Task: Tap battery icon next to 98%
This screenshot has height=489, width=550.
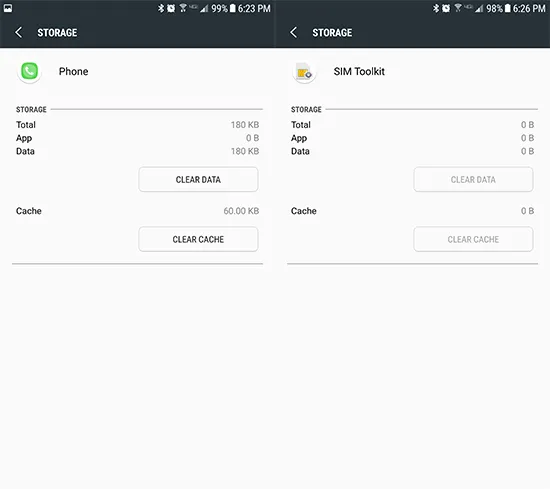Action: 507,8
